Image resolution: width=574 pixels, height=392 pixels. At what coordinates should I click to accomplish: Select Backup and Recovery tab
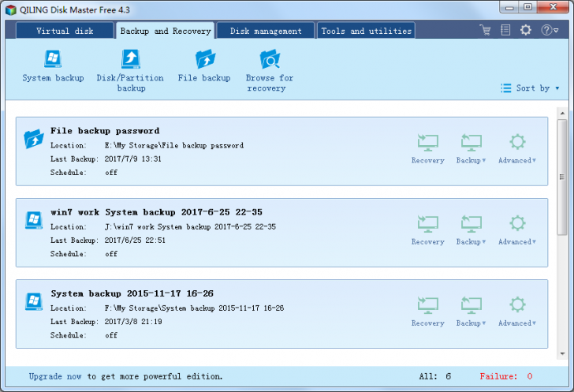tap(165, 31)
